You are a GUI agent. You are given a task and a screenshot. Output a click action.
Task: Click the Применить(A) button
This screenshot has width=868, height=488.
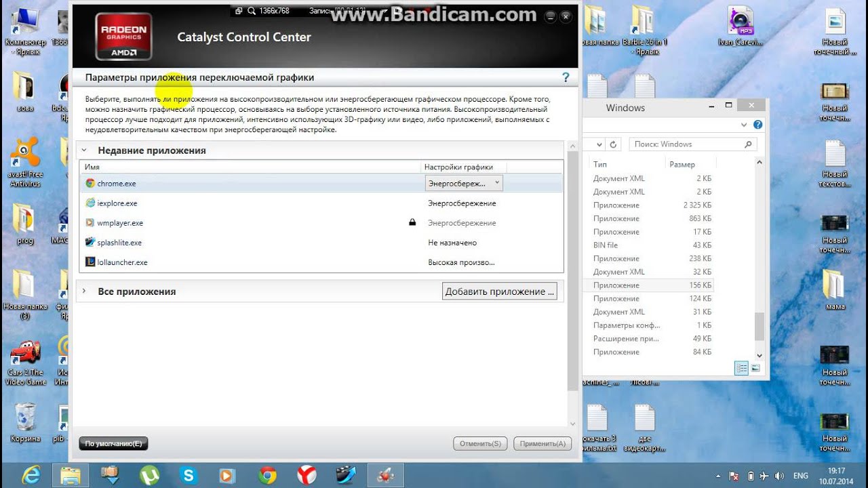click(542, 443)
